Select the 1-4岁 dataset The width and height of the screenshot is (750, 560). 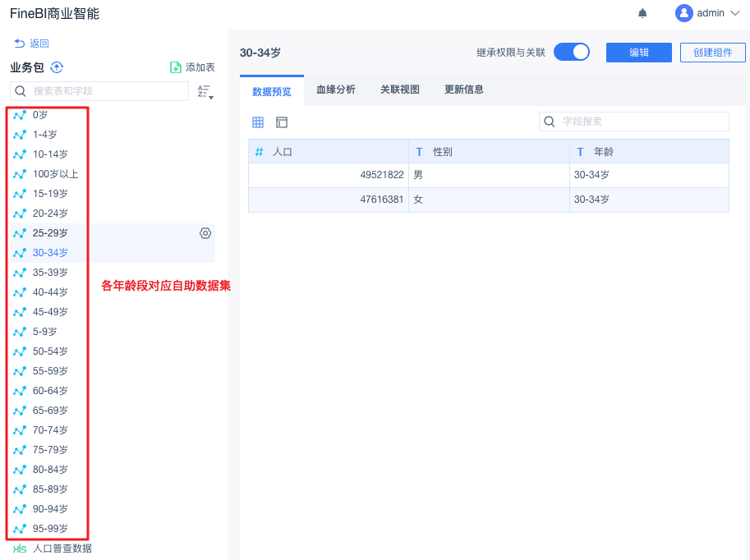pos(45,135)
